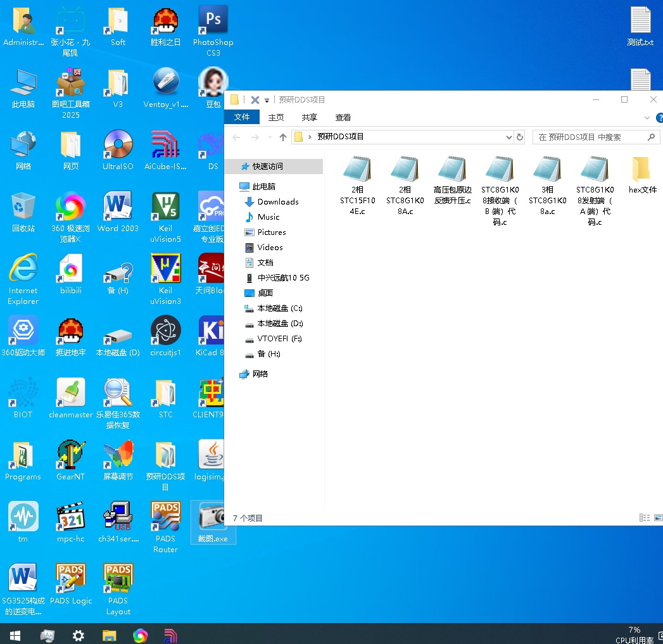Open the 文件 menu
The image size is (663, 644).
242,118
